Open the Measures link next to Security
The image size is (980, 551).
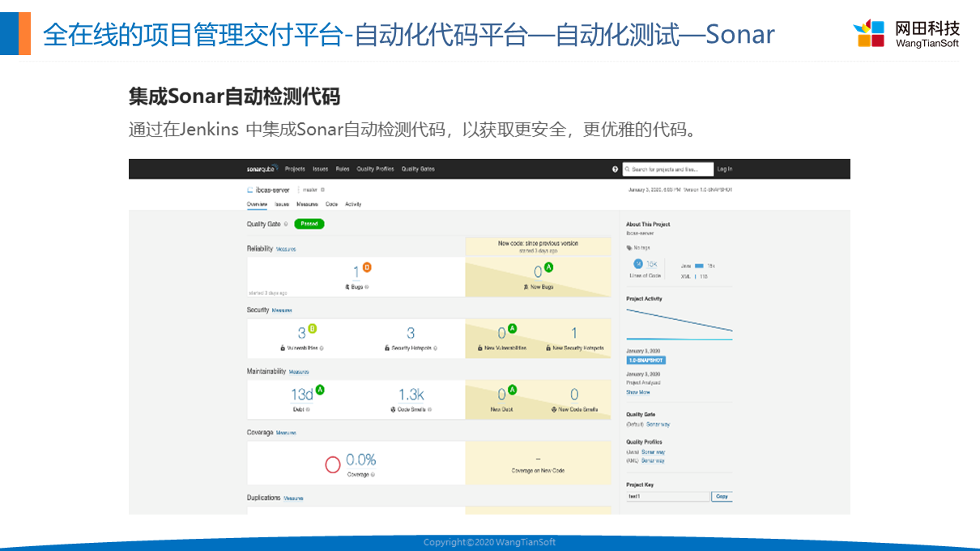pyautogui.click(x=282, y=310)
